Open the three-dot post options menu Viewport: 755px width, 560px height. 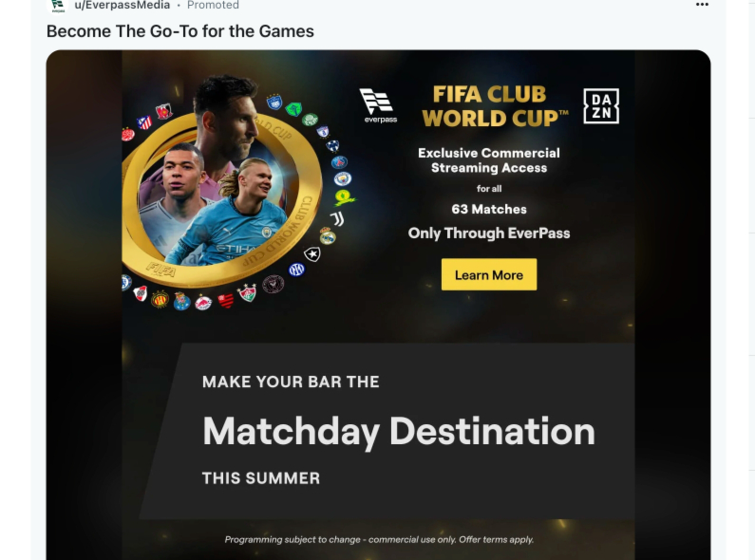point(702,5)
